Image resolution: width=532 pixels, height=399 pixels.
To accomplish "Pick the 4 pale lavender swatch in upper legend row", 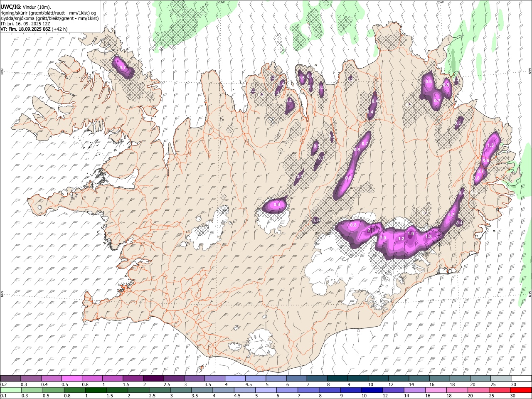I will pyautogui.click(x=235, y=379).
